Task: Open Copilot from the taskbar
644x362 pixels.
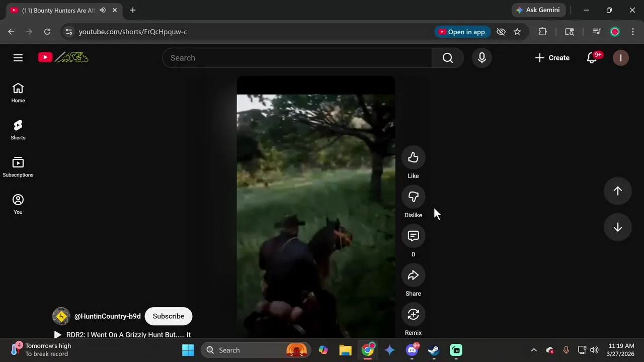Action: [323, 350]
